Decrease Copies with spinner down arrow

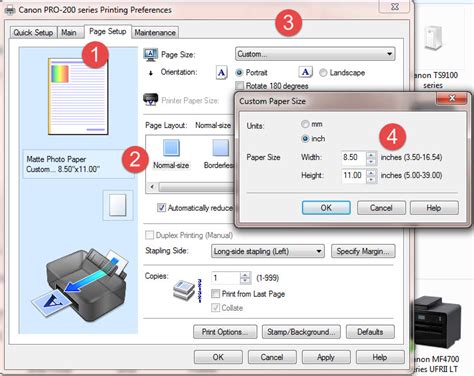coord(245,281)
